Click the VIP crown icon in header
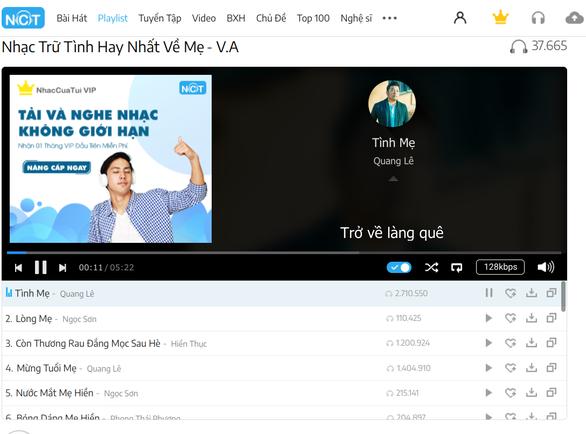The image size is (586, 434). [500, 18]
